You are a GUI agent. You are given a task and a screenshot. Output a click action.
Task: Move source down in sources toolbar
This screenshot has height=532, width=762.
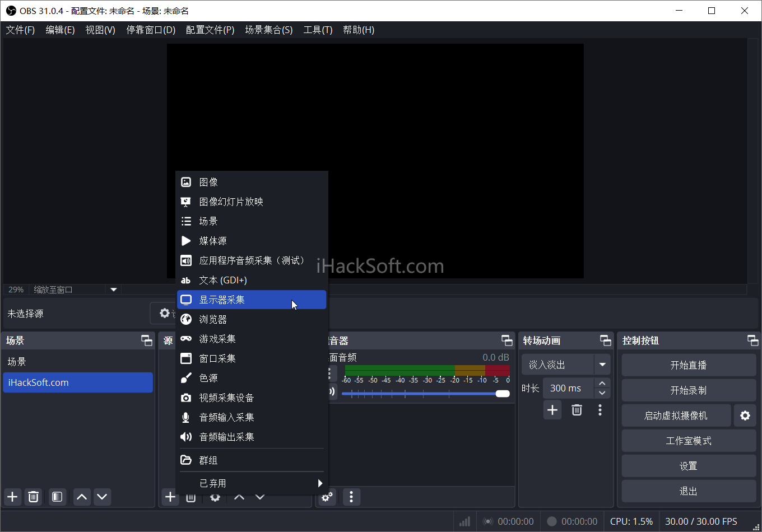pyautogui.click(x=260, y=497)
